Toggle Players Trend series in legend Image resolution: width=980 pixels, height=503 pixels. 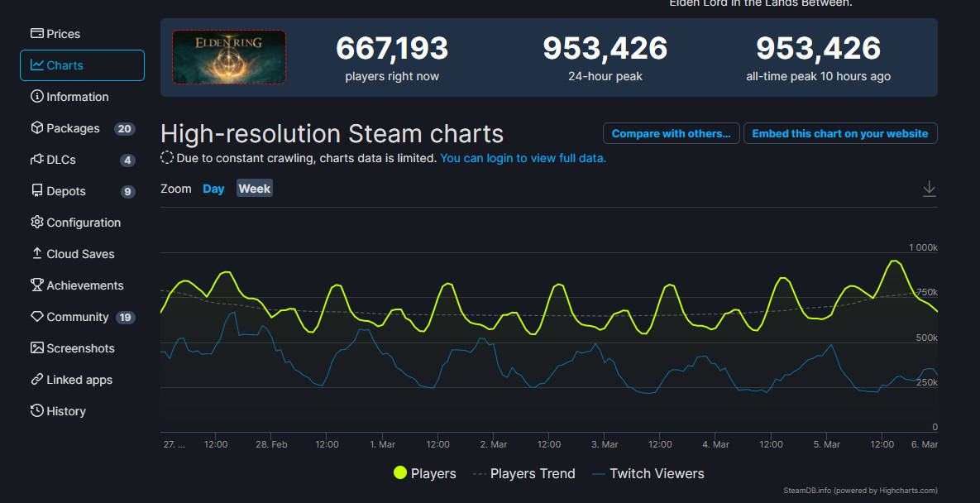[x=523, y=473]
